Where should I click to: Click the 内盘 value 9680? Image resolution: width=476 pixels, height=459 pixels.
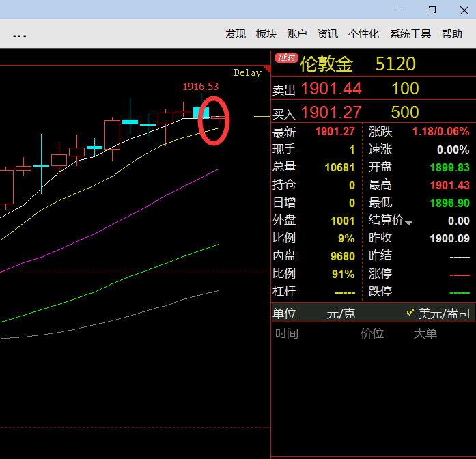[343, 257]
